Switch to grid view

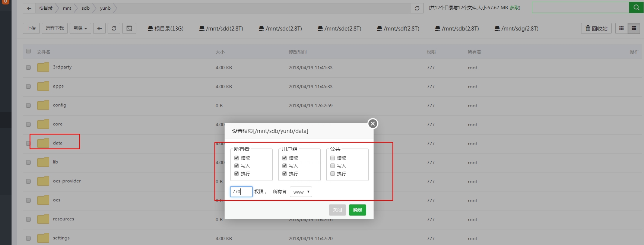coord(621,28)
